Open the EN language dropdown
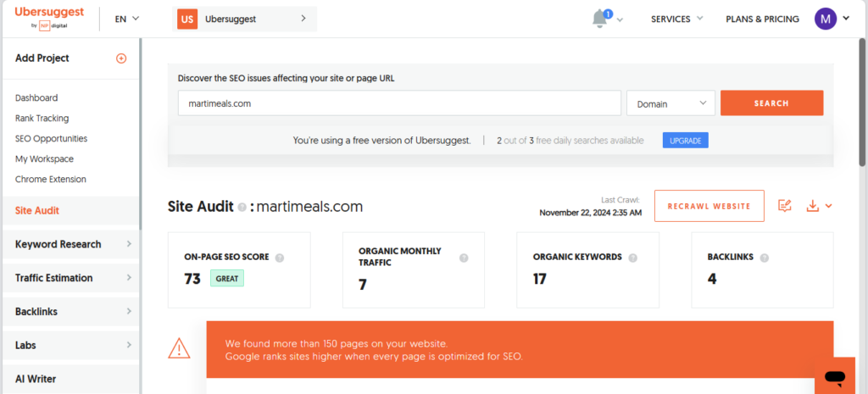The image size is (868, 394). coord(127,19)
